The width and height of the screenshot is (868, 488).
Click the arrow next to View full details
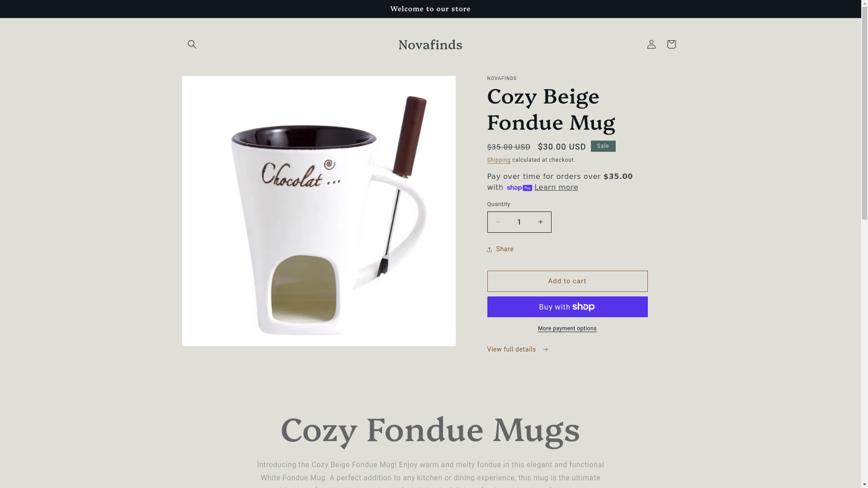click(x=545, y=349)
